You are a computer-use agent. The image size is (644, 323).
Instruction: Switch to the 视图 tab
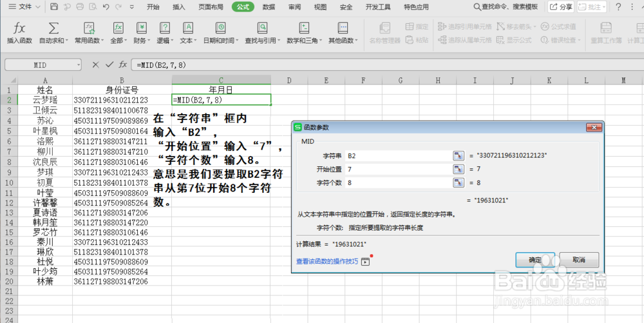320,7
